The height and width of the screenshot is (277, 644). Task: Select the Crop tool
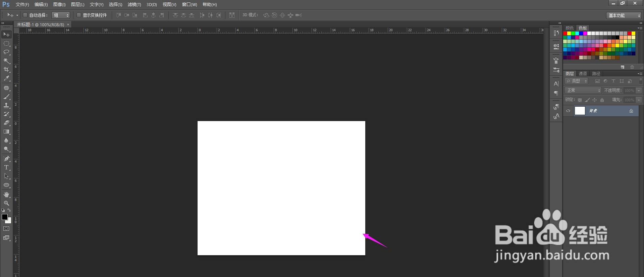tap(6, 69)
